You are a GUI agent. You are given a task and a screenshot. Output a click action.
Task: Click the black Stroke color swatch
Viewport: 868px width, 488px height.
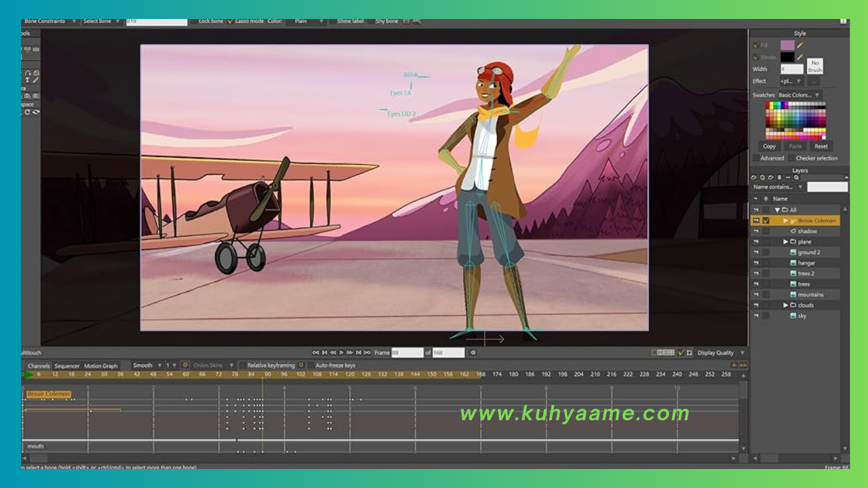point(787,57)
